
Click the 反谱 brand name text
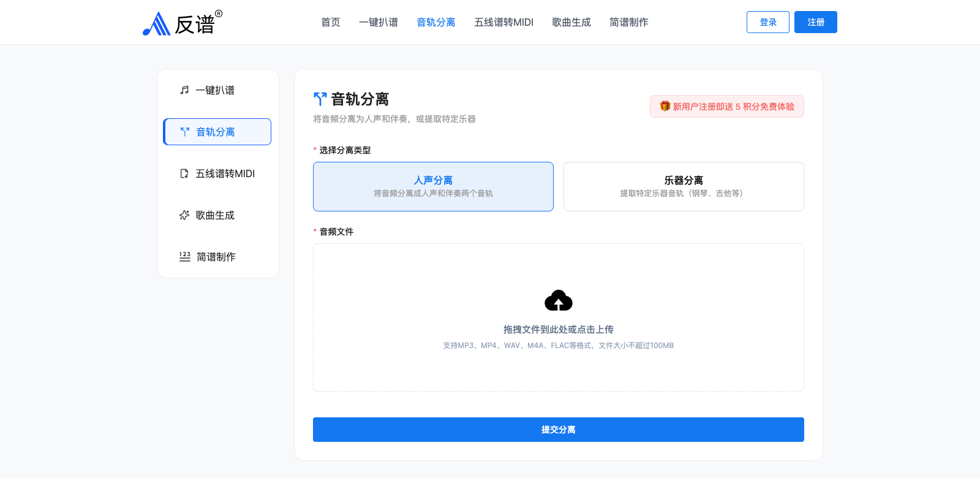pos(195,25)
